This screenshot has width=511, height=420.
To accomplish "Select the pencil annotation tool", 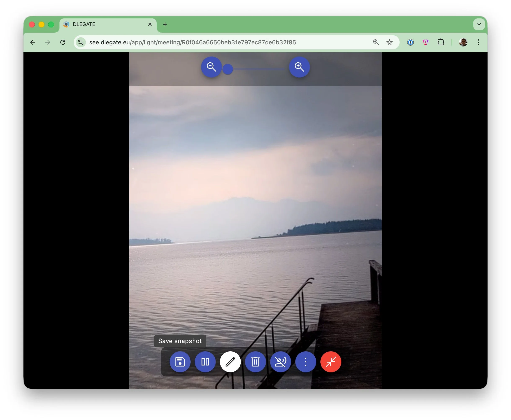I will (231, 362).
